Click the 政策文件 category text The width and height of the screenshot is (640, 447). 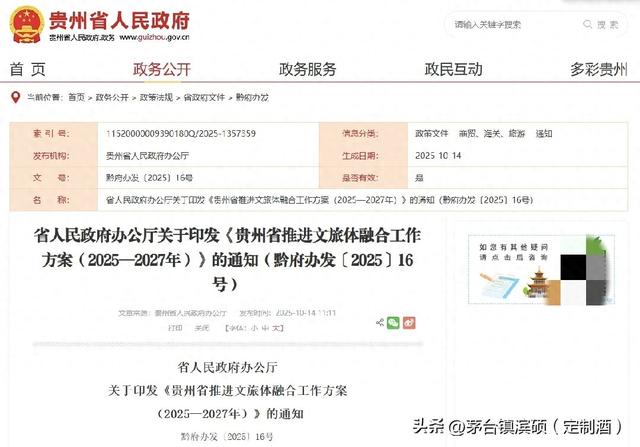(x=431, y=133)
